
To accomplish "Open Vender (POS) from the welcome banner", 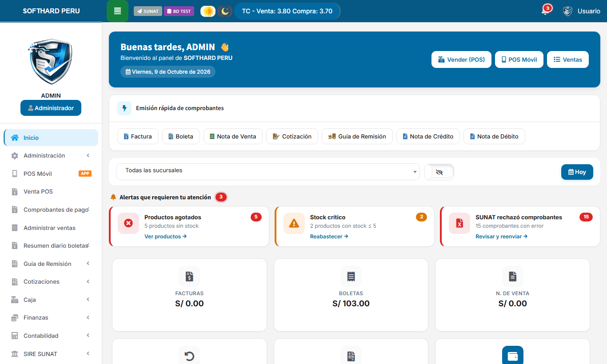I will coord(461,59).
